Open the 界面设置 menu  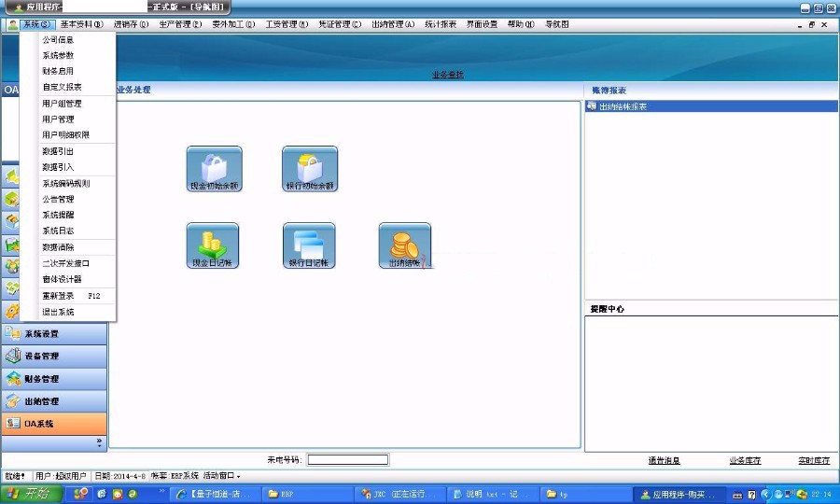[482, 24]
